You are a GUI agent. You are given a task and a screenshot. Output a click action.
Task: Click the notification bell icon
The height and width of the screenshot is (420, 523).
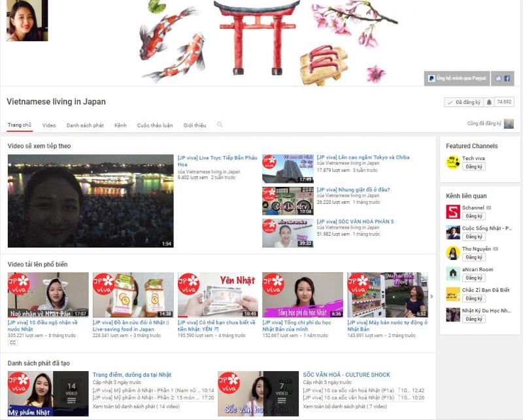point(489,103)
